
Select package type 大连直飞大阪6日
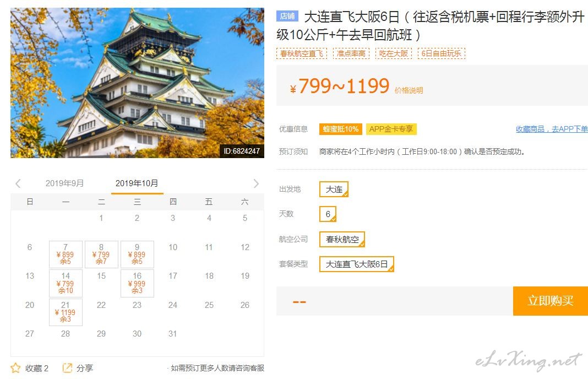tap(357, 264)
